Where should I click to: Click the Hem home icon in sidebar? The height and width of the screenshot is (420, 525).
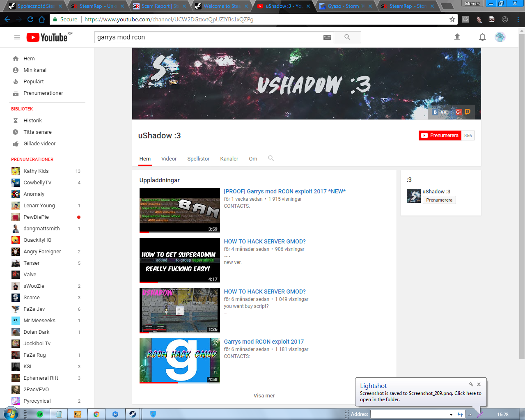(x=16, y=59)
